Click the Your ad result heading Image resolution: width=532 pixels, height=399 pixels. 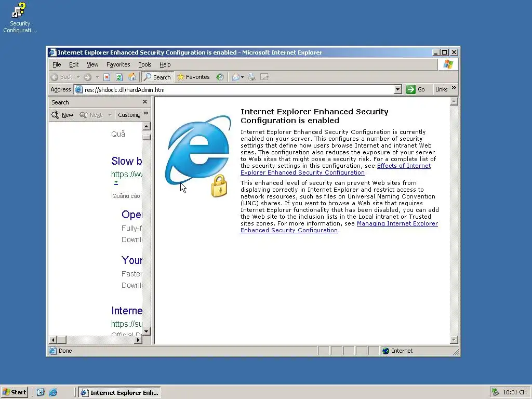pyautogui.click(x=131, y=260)
